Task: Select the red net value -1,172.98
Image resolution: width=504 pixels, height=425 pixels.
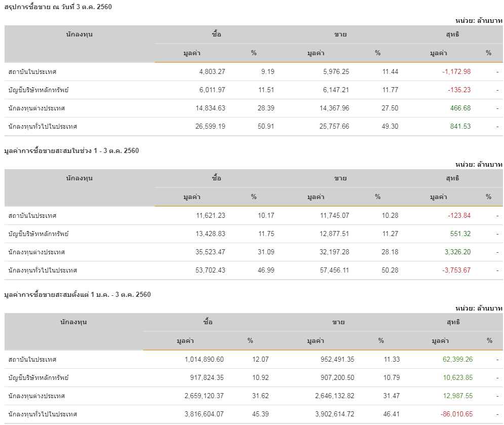Action: point(456,71)
